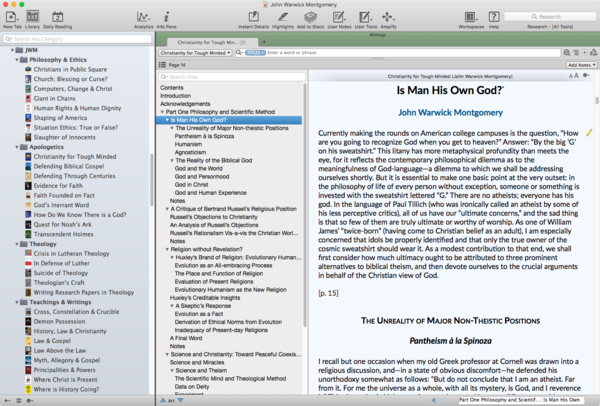Collapse the Theology folder
600x406 pixels.
pos(17,244)
